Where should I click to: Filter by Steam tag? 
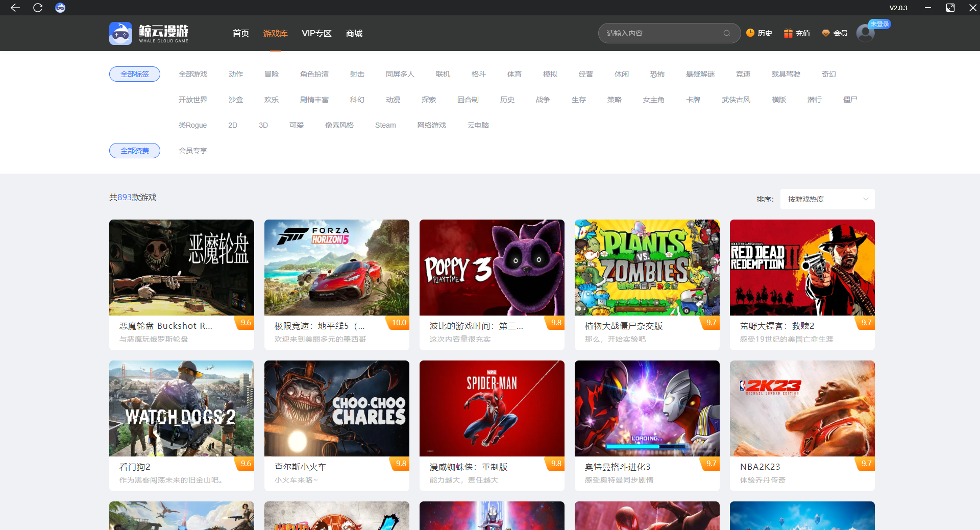(385, 125)
